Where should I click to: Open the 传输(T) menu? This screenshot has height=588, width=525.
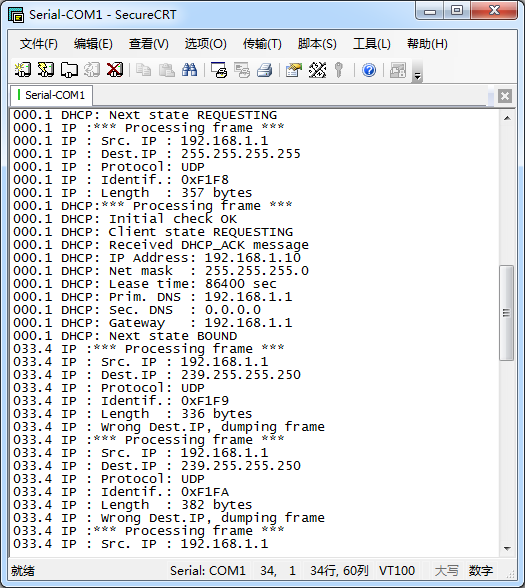[x=262, y=44]
